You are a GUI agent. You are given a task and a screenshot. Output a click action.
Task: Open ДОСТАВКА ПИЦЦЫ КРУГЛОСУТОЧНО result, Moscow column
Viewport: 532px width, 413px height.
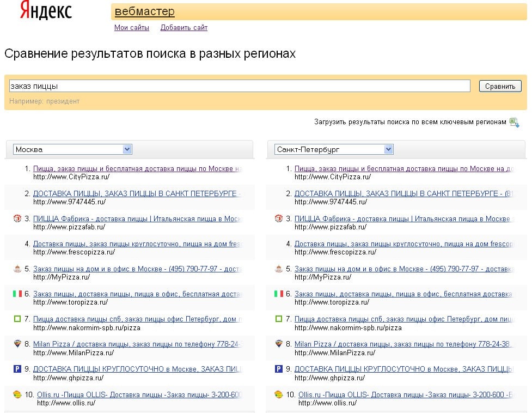pos(137,369)
